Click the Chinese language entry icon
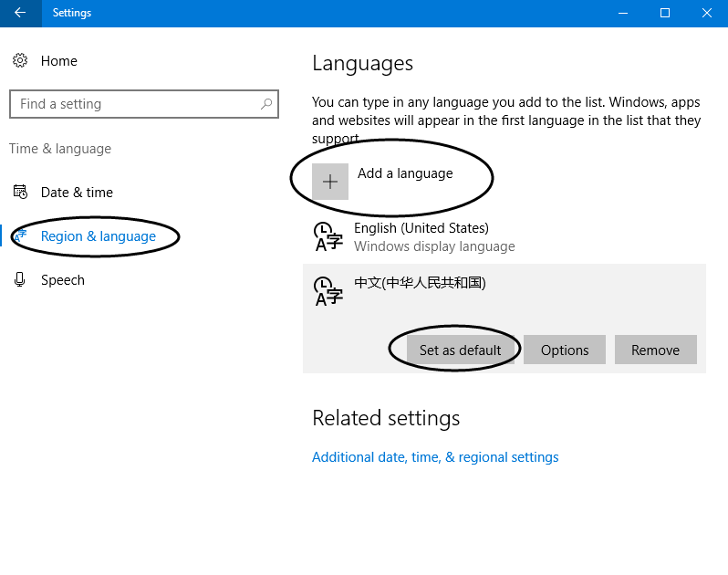 point(328,292)
